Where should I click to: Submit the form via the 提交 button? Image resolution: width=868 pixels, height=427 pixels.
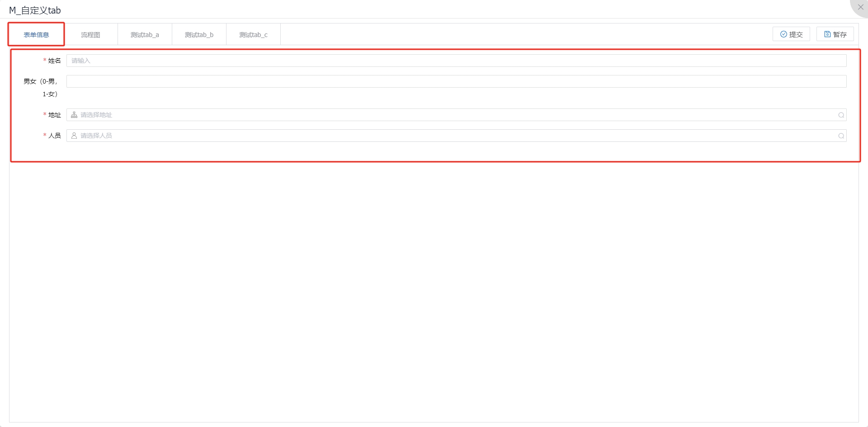point(791,34)
